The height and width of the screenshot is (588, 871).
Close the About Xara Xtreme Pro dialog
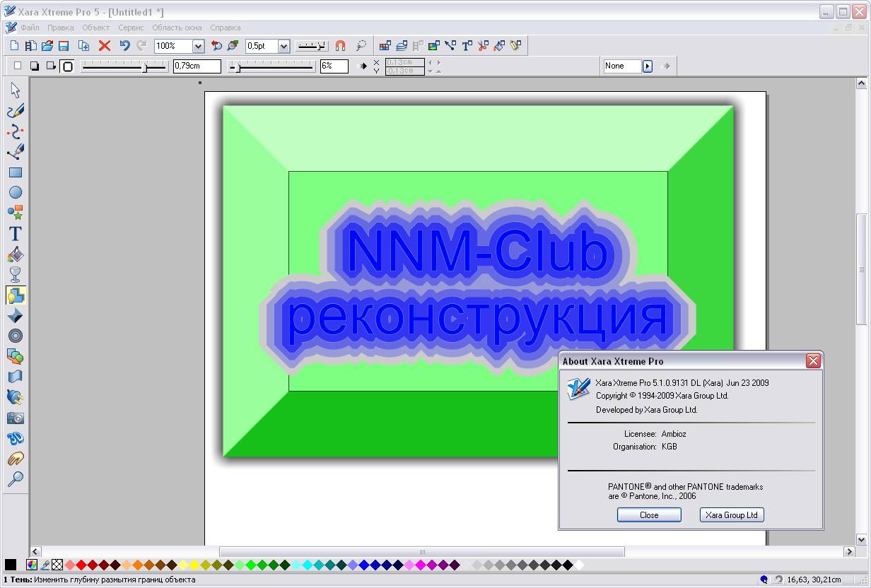[813, 361]
